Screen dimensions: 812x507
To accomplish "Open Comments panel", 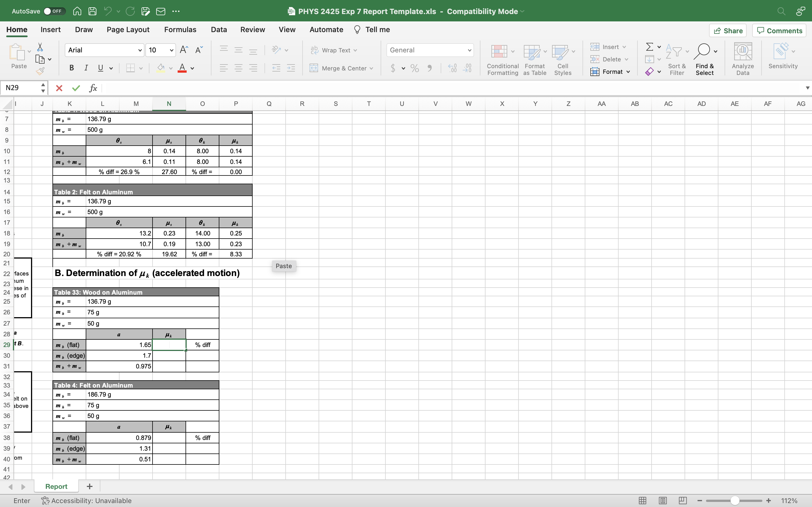I will point(779,30).
